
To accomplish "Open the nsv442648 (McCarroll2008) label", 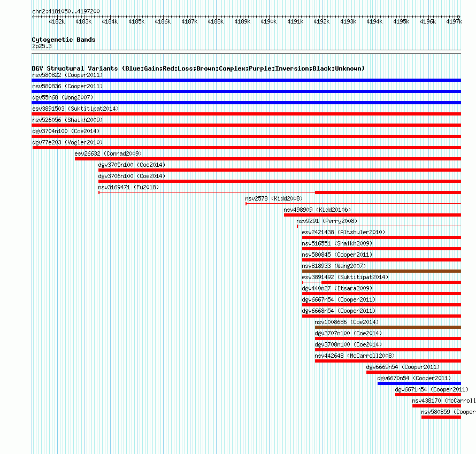I will [x=355, y=356].
